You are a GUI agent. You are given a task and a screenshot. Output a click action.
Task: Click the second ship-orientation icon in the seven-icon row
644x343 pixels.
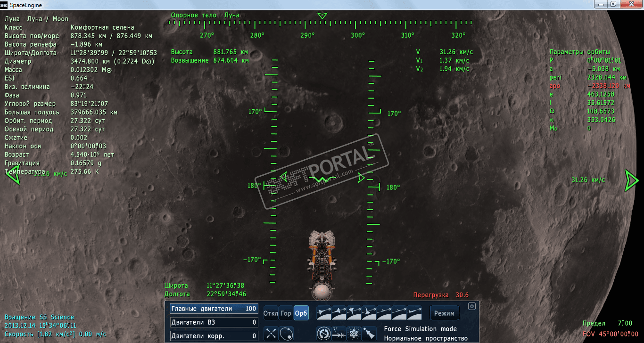(339, 313)
